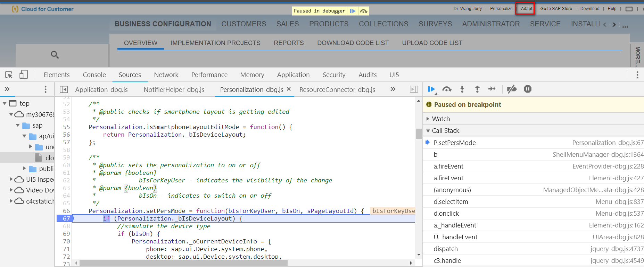The width and height of the screenshot is (644, 267).
Task: Click the code editor vertical scrollbar thumb
Action: (x=419, y=133)
